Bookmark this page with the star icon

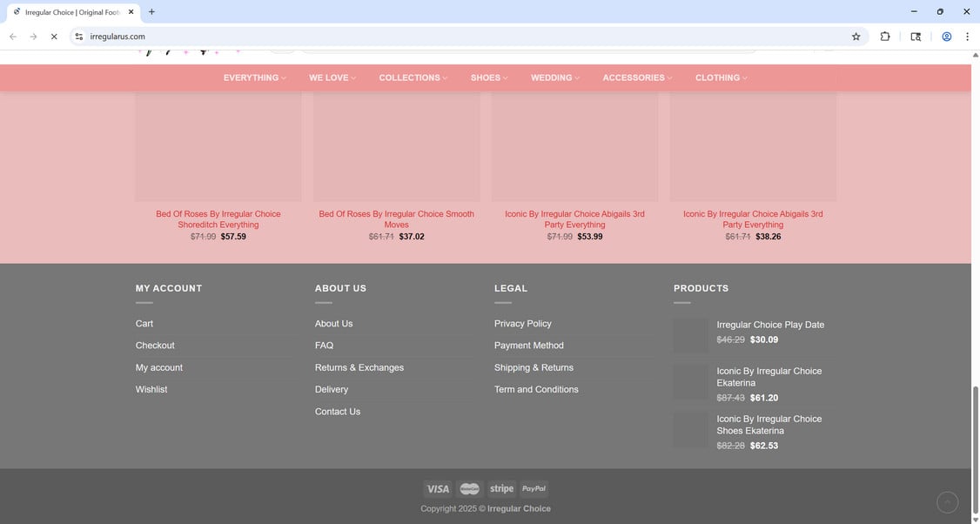pyautogui.click(x=856, y=37)
